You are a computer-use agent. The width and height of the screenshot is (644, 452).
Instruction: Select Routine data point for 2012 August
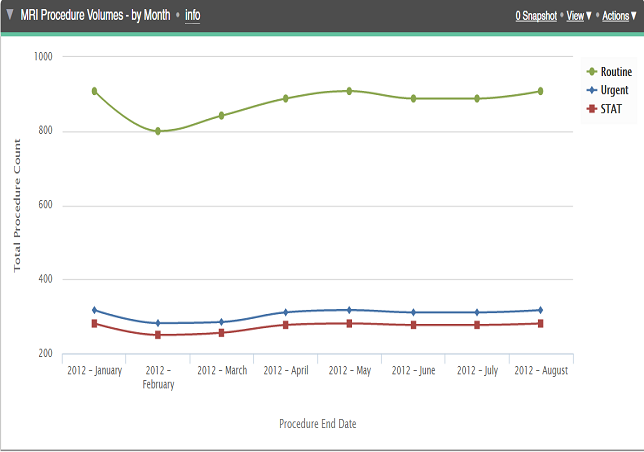pos(540,91)
